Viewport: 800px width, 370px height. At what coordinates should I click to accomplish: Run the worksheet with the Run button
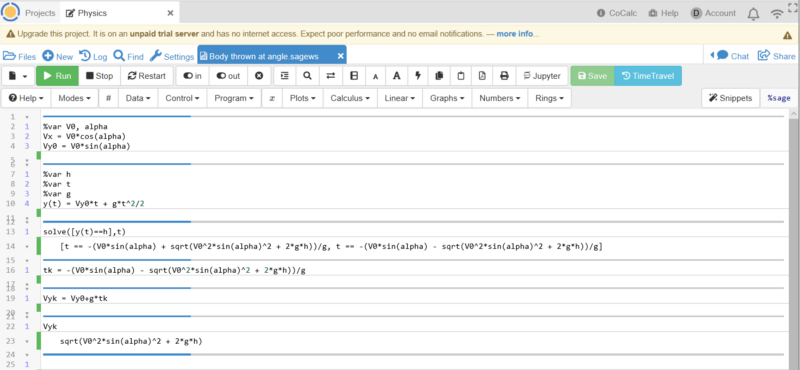coord(57,76)
